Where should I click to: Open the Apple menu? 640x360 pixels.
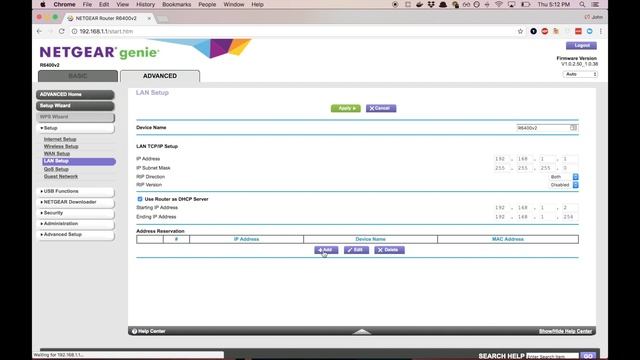tap(43, 4)
